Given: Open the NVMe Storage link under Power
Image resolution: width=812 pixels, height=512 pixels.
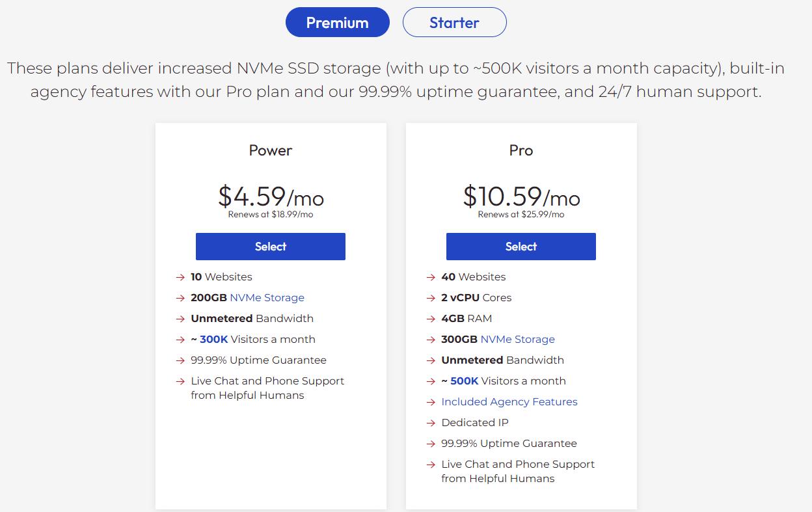Looking at the screenshot, I should [x=269, y=297].
